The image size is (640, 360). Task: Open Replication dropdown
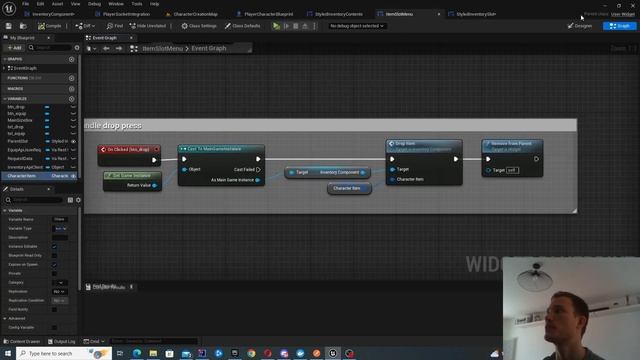tap(60, 291)
